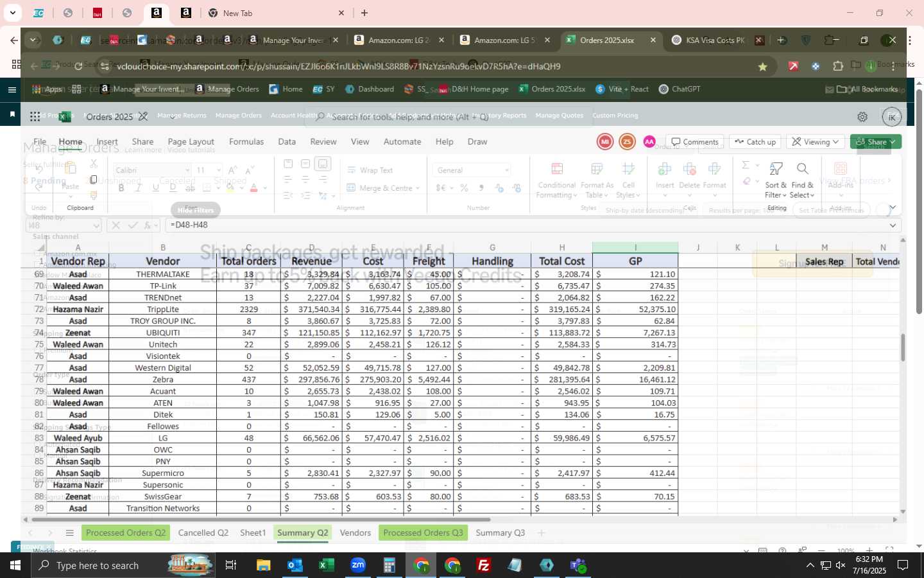Open the Viewing mode dropdown
The width and height of the screenshot is (924, 578).
point(815,142)
